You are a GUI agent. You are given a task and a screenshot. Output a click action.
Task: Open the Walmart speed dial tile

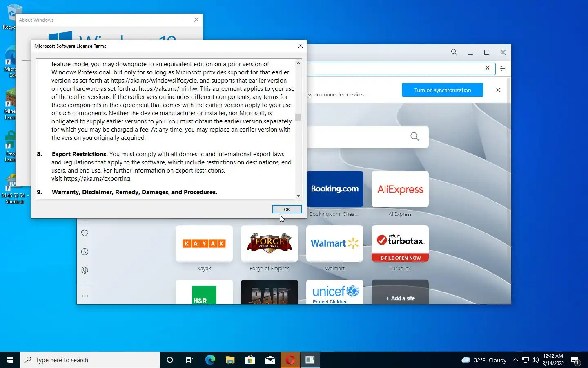click(x=335, y=244)
